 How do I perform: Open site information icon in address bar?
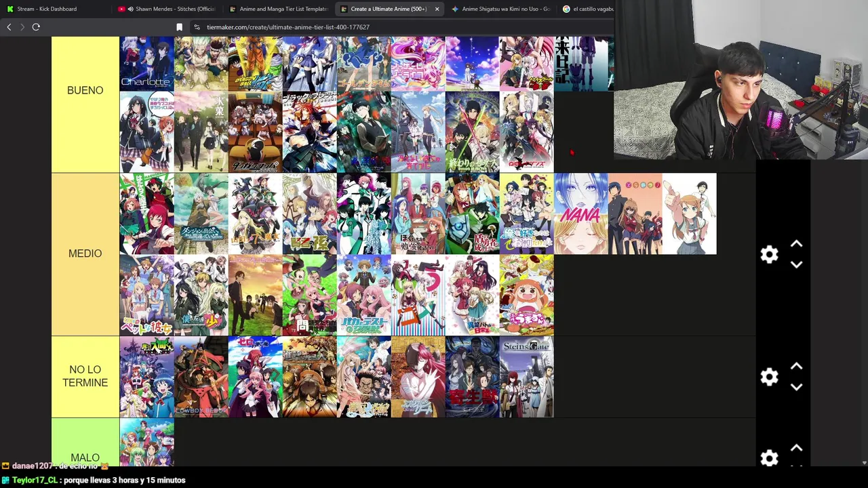tap(197, 27)
